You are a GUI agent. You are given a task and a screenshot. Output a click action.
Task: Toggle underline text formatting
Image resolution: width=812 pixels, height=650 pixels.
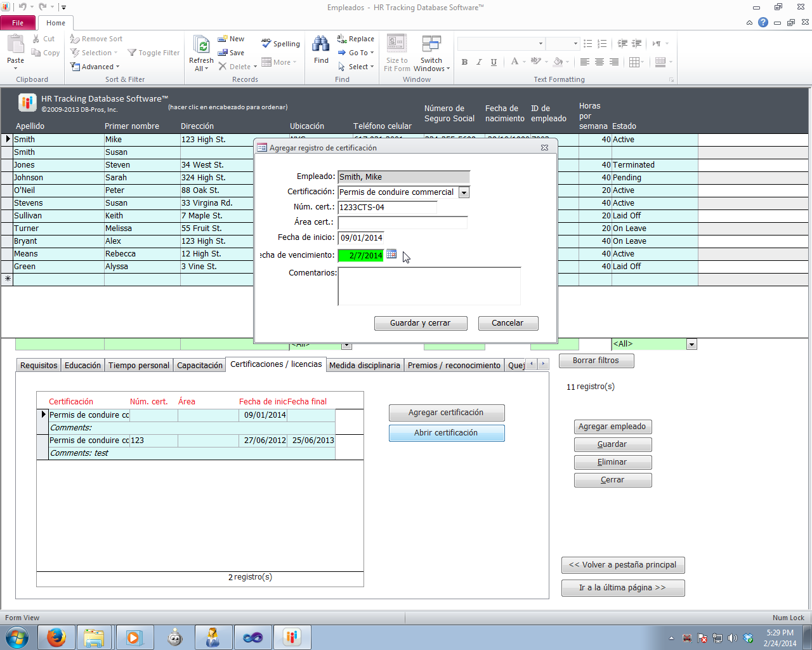click(x=494, y=62)
